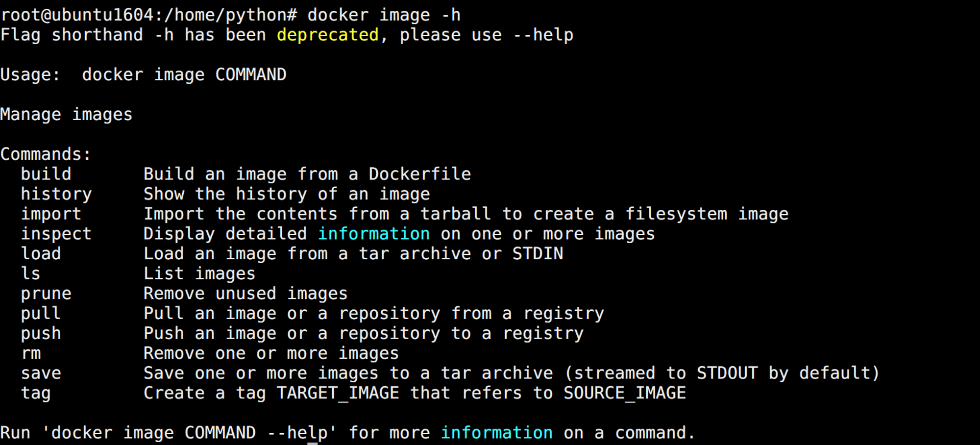Click the 'save' command name
This screenshot has width=980, height=445.
[x=41, y=373]
